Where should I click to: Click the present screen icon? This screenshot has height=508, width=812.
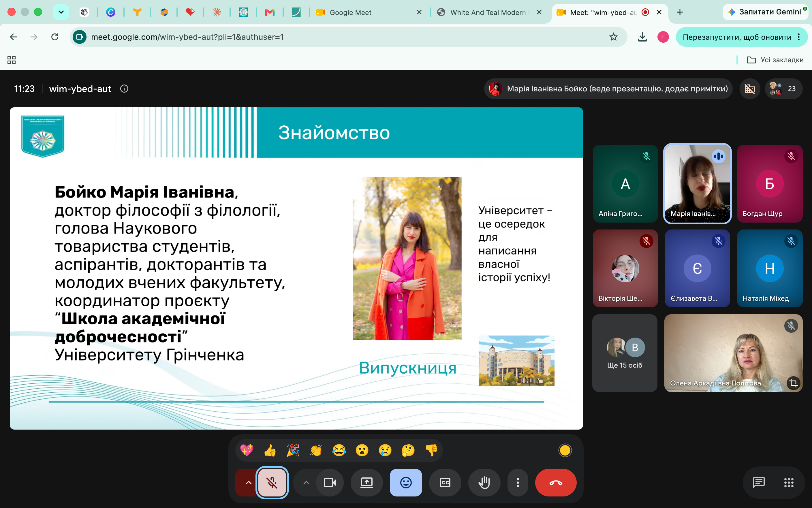pyautogui.click(x=366, y=482)
